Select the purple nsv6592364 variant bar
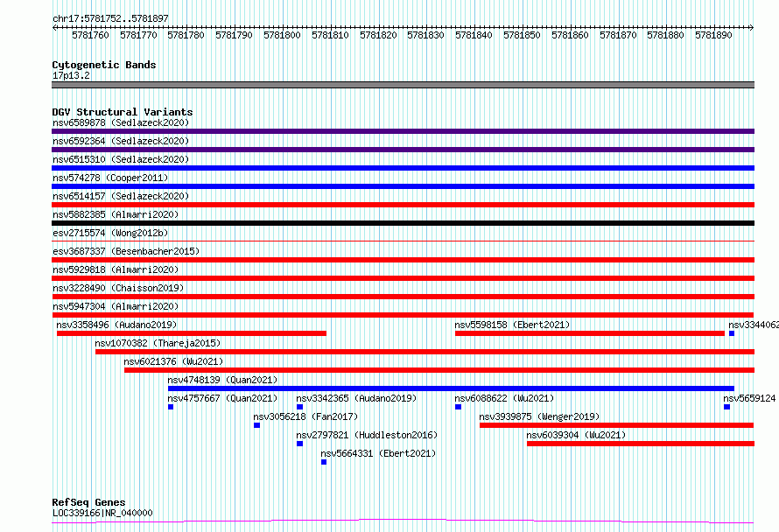 point(403,150)
